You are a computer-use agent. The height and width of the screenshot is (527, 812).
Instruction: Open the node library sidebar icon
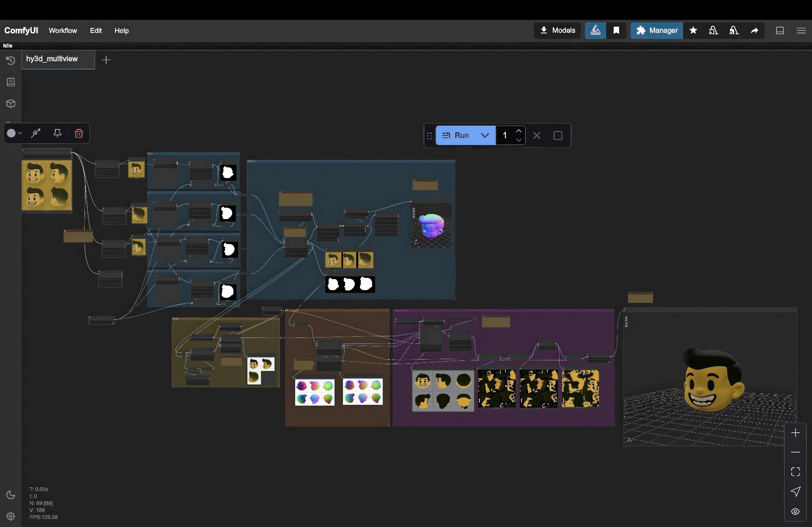click(11, 82)
